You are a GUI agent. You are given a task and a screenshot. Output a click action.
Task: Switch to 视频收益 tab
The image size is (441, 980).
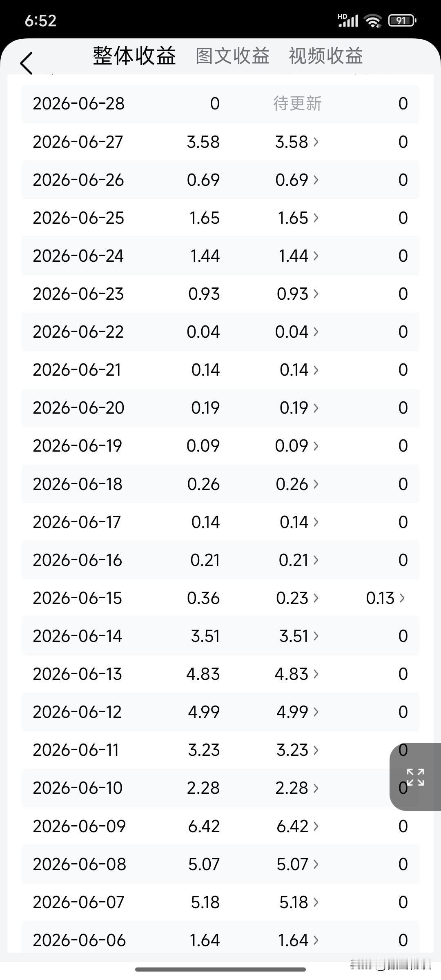coord(326,56)
